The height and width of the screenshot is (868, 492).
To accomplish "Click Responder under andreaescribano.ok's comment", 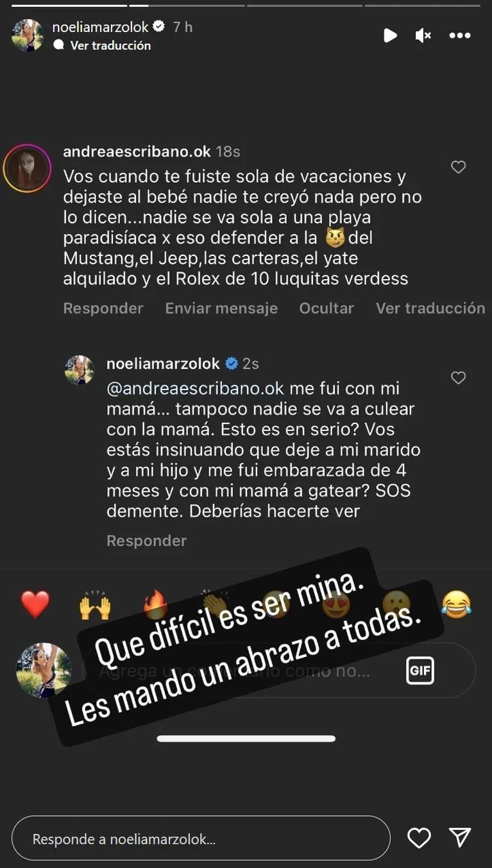I will pyautogui.click(x=103, y=309).
